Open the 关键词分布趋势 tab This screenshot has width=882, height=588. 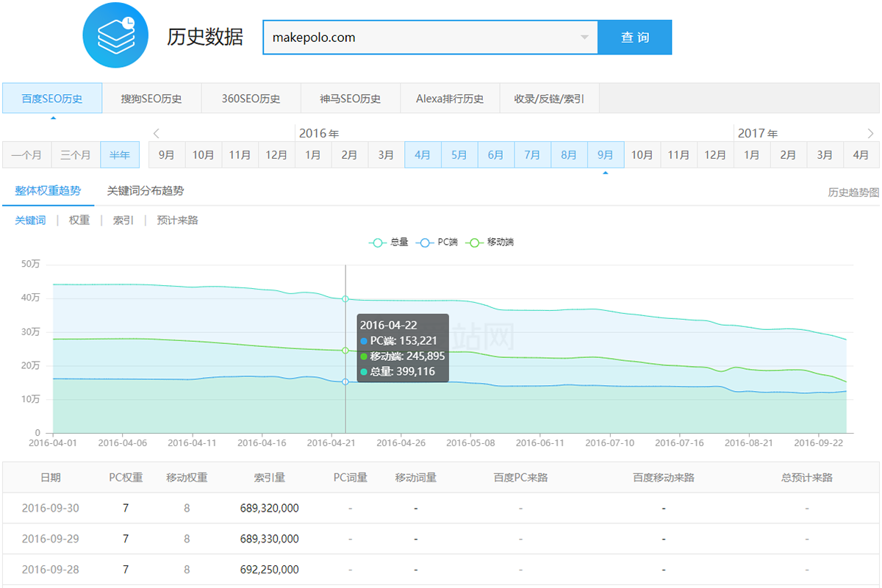click(x=146, y=191)
